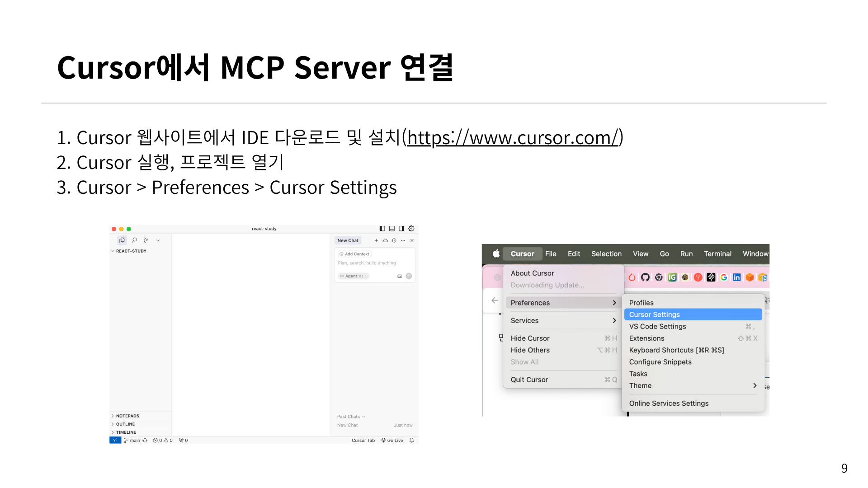Click the Explorer files icon
The image size is (868, 488).
[x=122, y=240]
